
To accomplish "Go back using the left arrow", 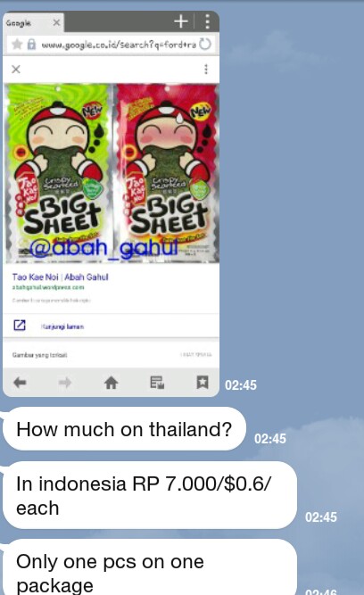I will tap(20, 383).
